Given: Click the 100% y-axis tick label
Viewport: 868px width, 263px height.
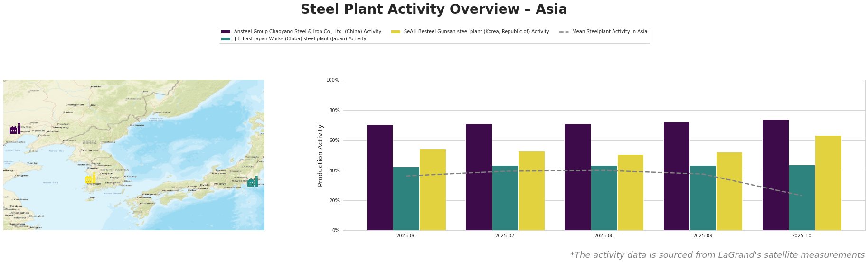Looking at the screenshot, I should pyautogui.click(x=333, y=80).
